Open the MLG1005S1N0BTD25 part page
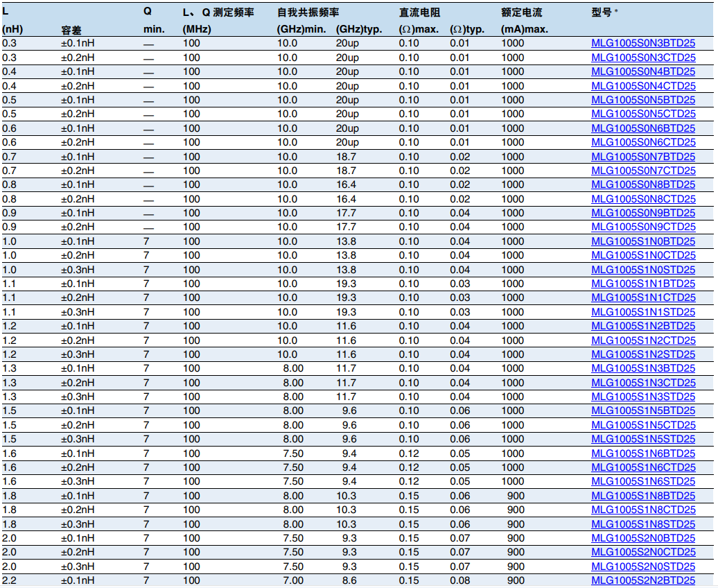Screen dimensions: 718x588 click(643, 241)
